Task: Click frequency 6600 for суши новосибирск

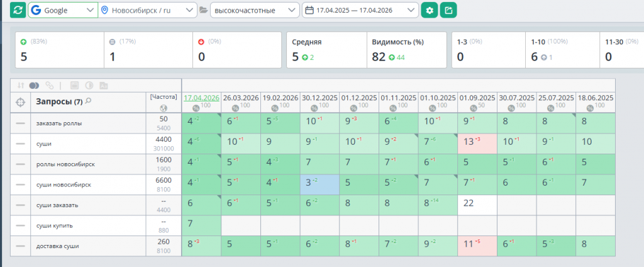Action: click(x=164, y=179)
